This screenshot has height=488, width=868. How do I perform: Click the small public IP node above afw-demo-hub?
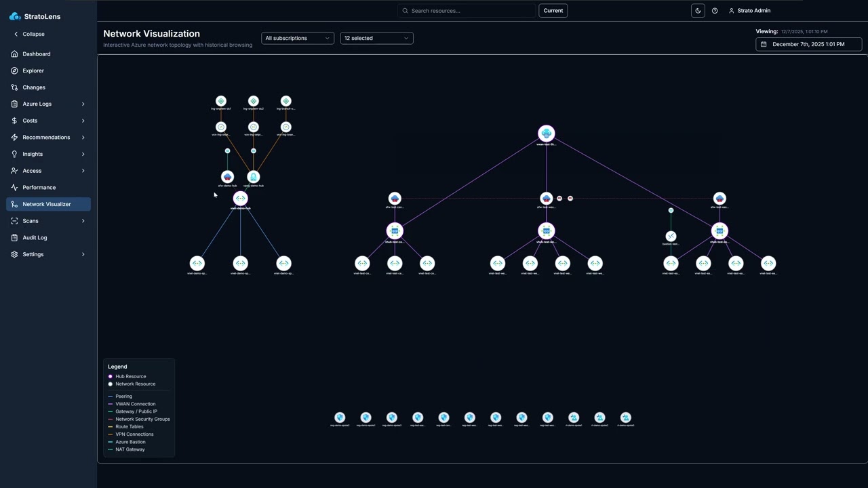coord(228,150)
